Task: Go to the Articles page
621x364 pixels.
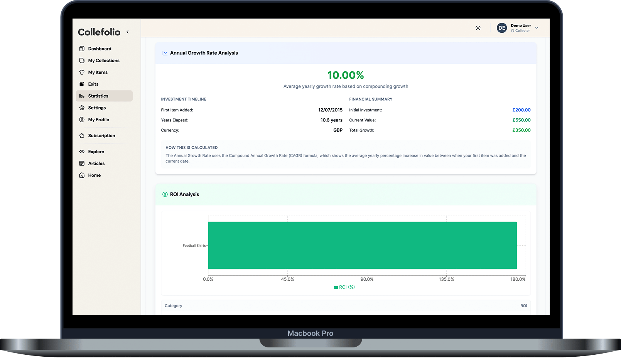Action: (x=96, y=163)
